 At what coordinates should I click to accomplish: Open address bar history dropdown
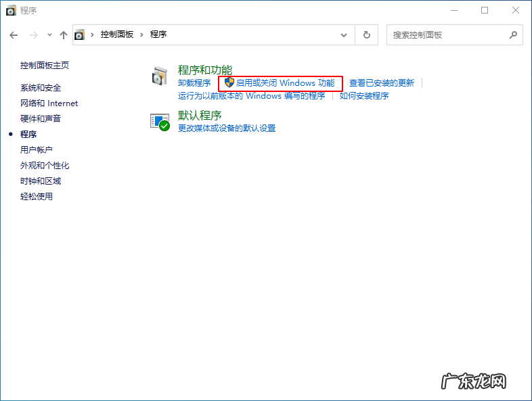pos(344,35)
